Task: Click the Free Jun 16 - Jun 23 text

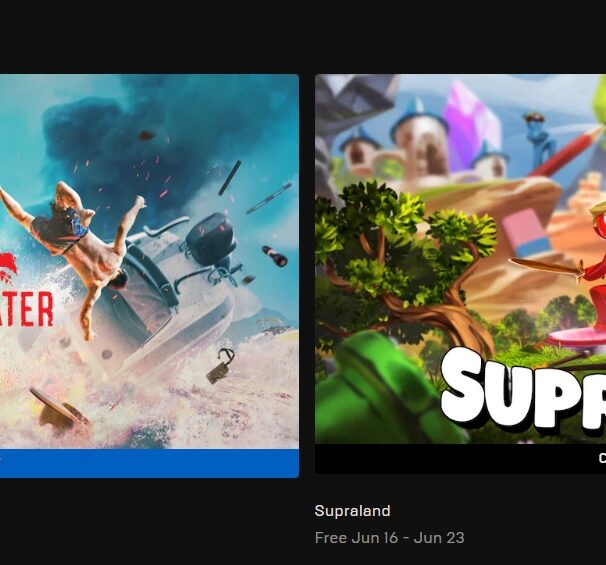Action: coord(390,538)
